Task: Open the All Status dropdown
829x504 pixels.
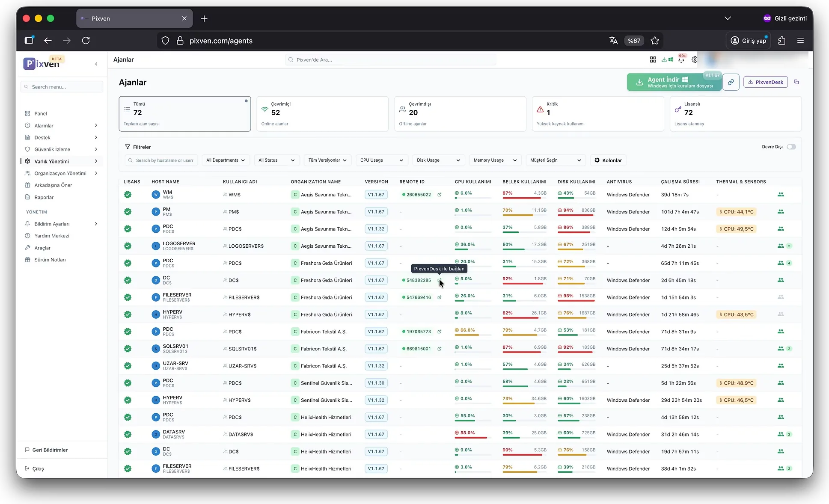Action: 276,160
